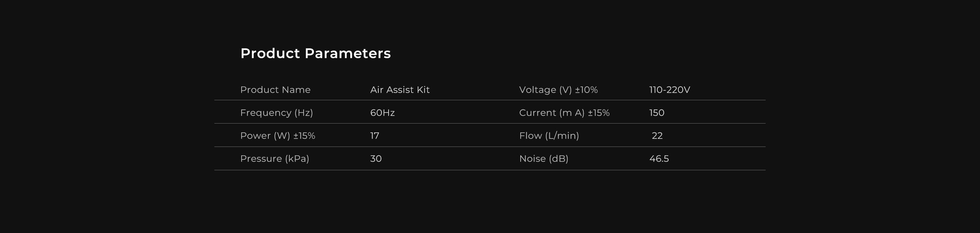Click the current value 150

pyautogui.click(x=657, y=113)
